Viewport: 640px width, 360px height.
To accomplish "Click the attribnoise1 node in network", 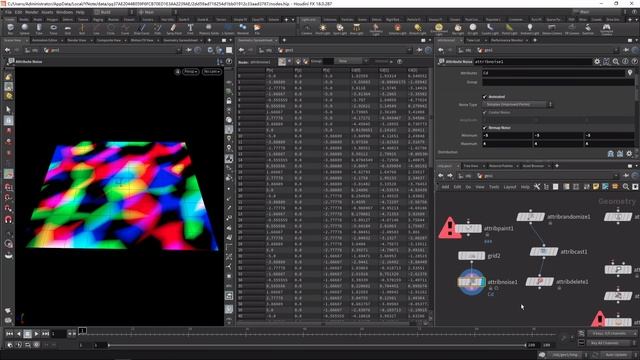I will 471,282.
